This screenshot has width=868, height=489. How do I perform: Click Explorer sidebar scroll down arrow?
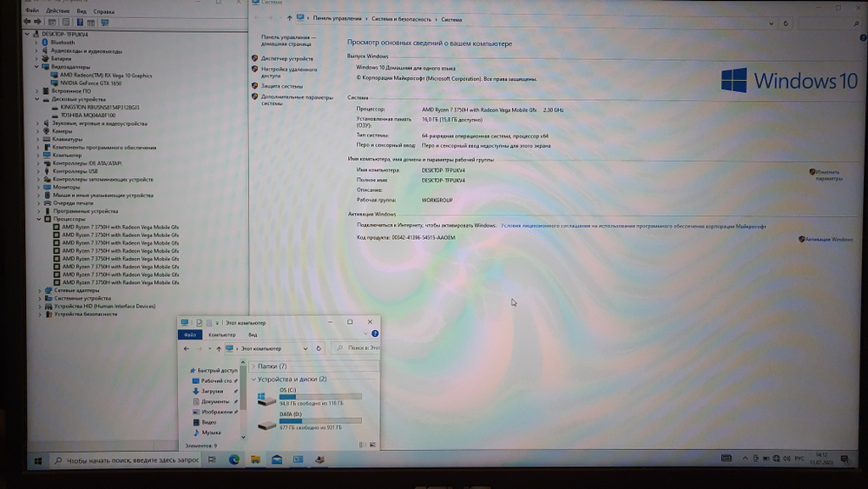click(242, 437)
